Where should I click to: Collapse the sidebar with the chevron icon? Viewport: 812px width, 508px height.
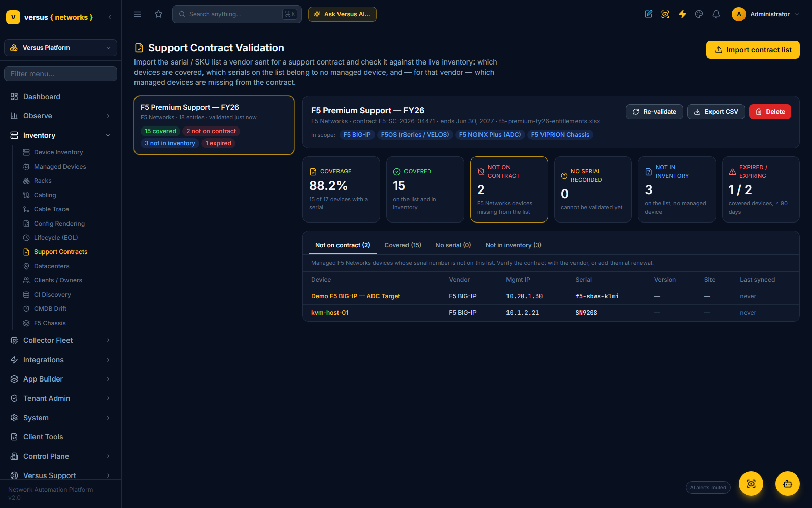tap(110, 17)
